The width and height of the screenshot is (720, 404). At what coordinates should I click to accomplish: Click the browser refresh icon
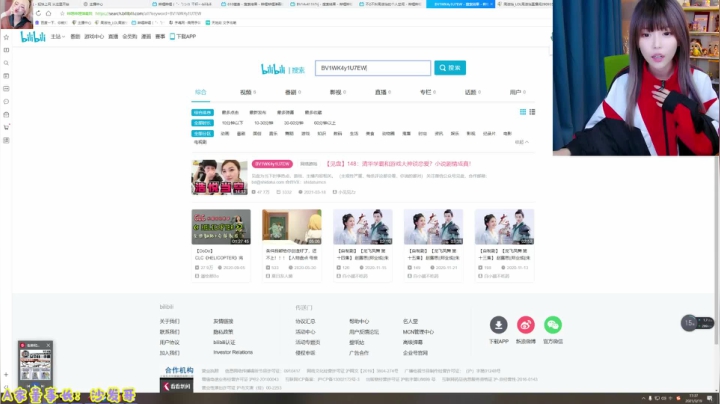coord(38,13)
